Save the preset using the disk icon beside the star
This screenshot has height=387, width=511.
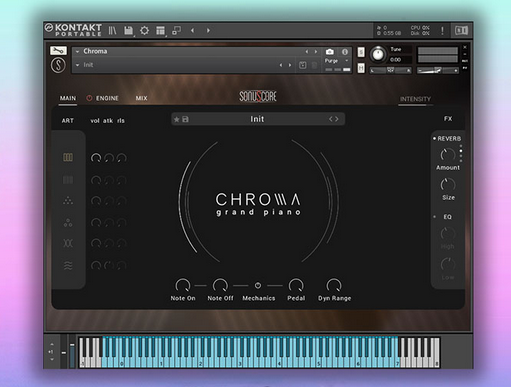[x=186, y=119]
